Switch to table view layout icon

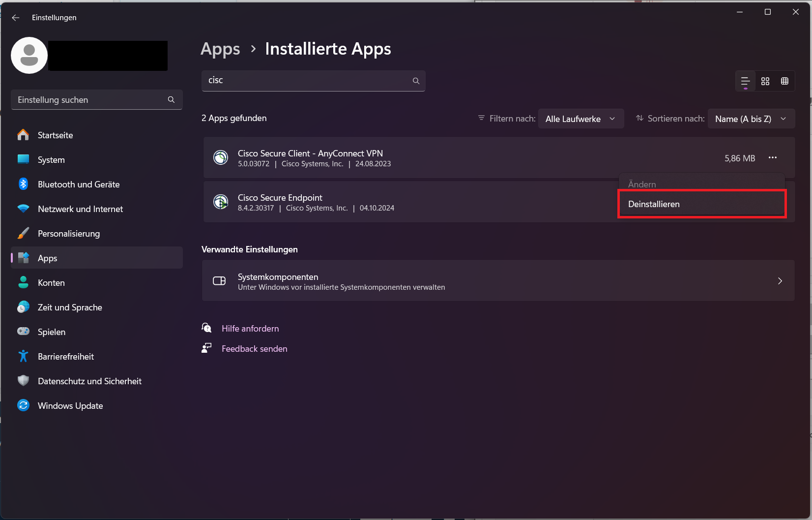click(784, 81)
